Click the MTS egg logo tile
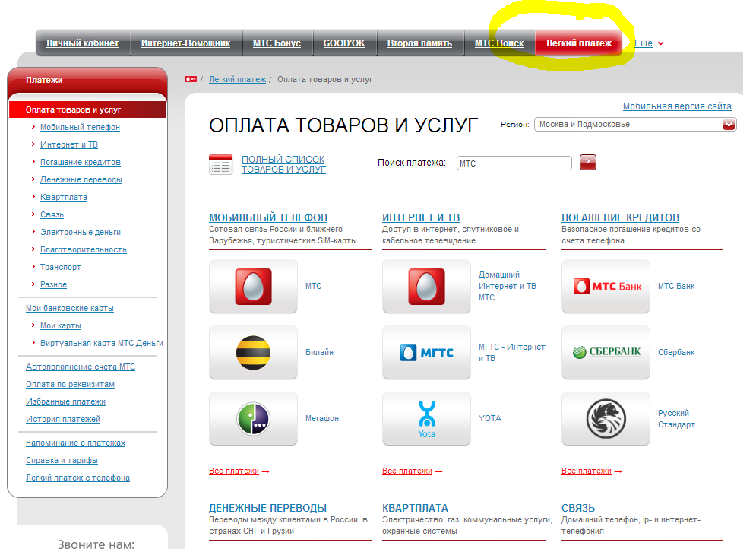Screen dimensions: 756x549 pyautogui.click(x=253, y=287)
